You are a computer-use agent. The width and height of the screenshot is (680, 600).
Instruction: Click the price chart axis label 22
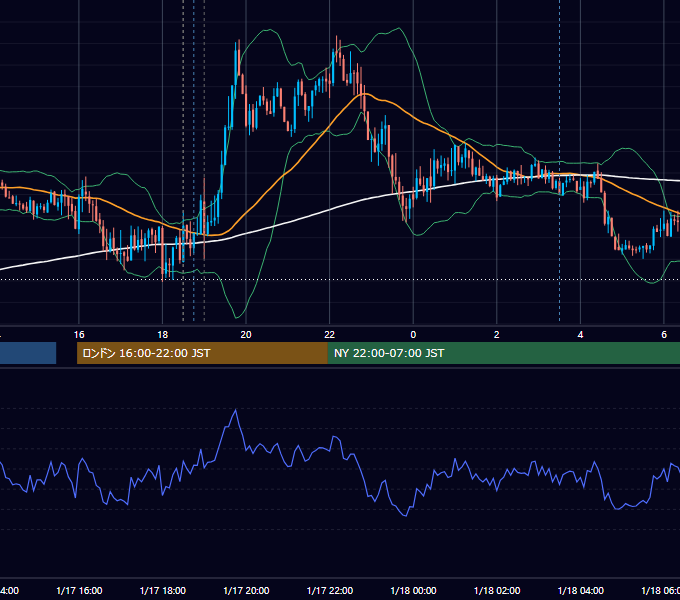[x=330, y=334]
